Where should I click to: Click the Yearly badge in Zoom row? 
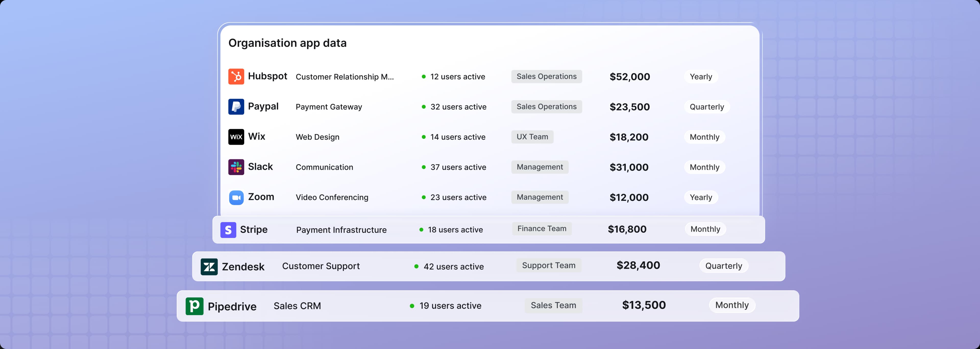(x=701, y=197)
